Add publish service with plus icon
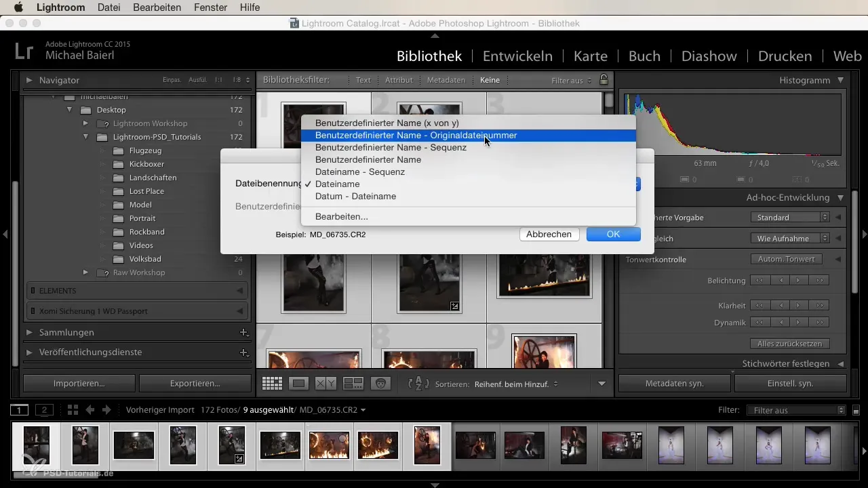This screenshot has width=868, height=488. tap(243, 352)
